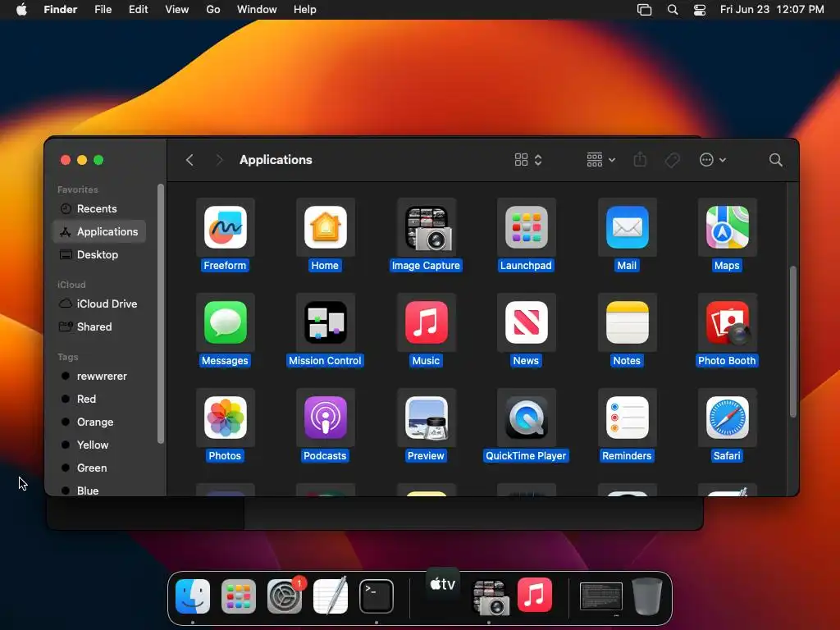Select the Safari app icon
Screen dimensions: 840x630
(x=727, y=418)
